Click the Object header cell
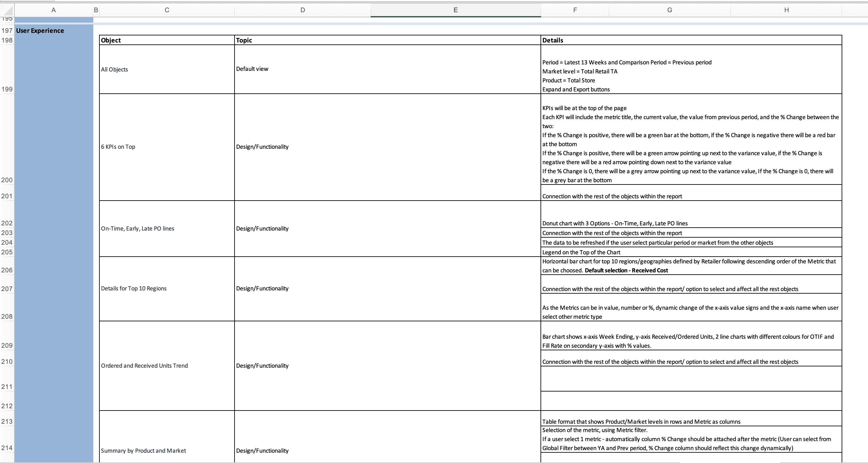Viewport: 868px width, 463px height. [167, 40]
